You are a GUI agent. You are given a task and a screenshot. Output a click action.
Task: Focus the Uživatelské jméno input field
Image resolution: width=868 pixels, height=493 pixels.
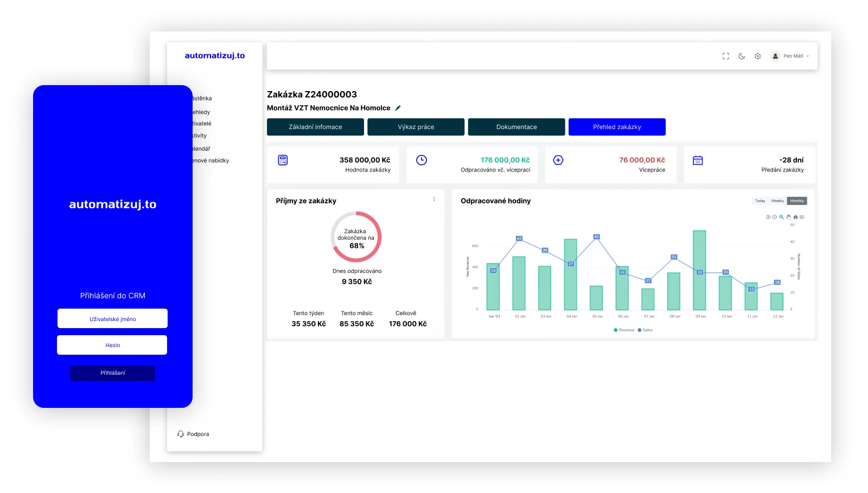[112, 319]
